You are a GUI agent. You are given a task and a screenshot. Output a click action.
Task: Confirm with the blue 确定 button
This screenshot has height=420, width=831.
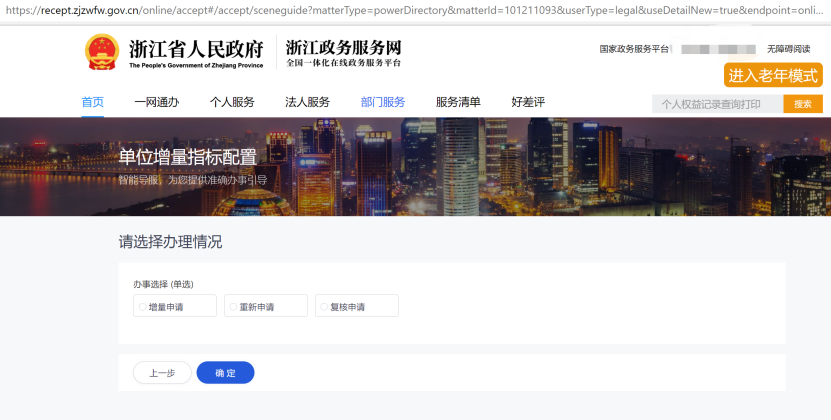pyautogui.click(x=225, y=373)
